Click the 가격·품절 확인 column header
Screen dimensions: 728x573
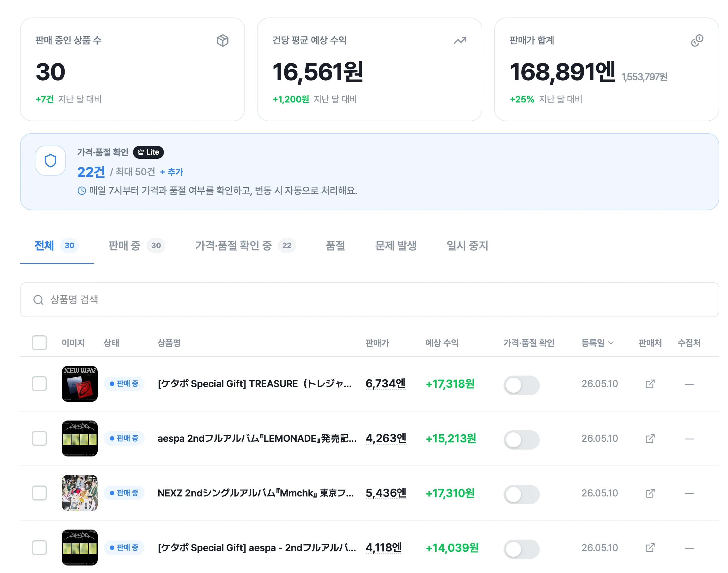pos(529,343)
